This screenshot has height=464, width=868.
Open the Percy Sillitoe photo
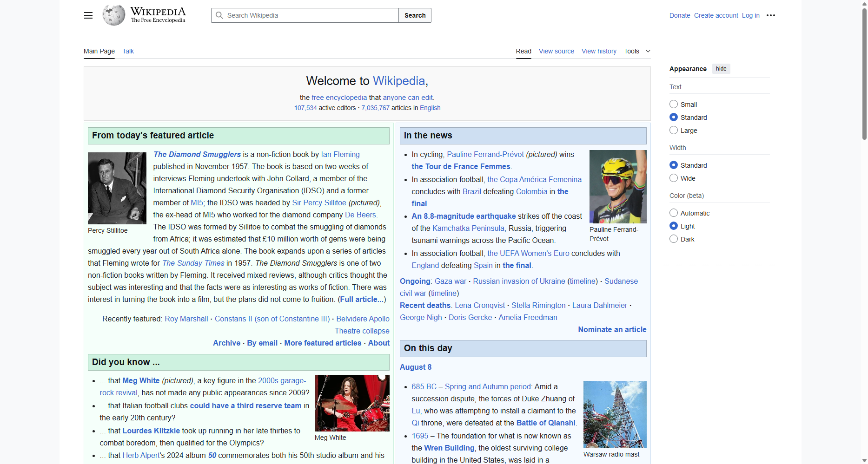[x=117, y=188]
